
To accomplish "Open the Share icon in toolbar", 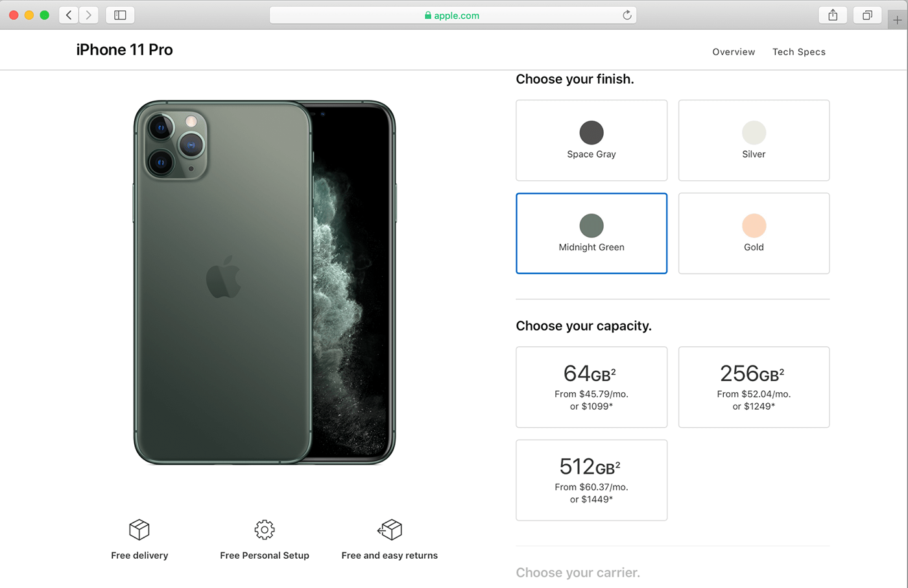I will click(x=833, y=15).
